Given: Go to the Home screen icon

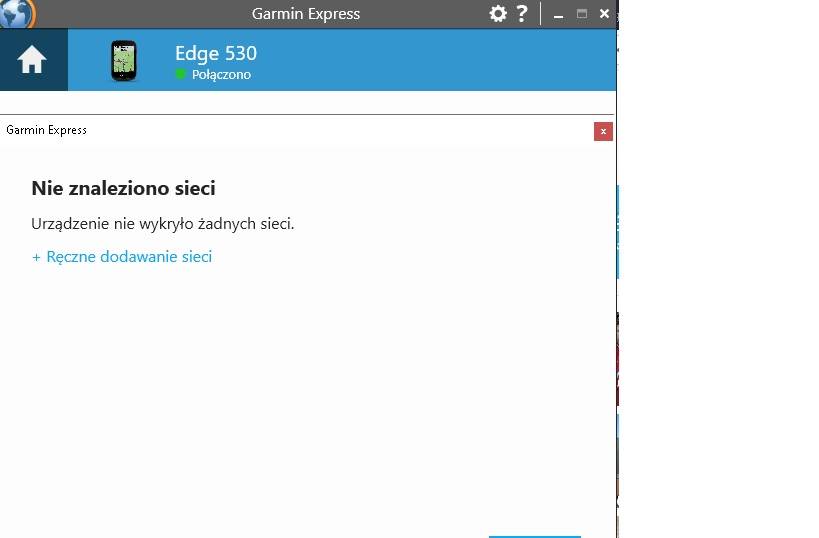Looking at the screenshot, I should tap(32, 60).
